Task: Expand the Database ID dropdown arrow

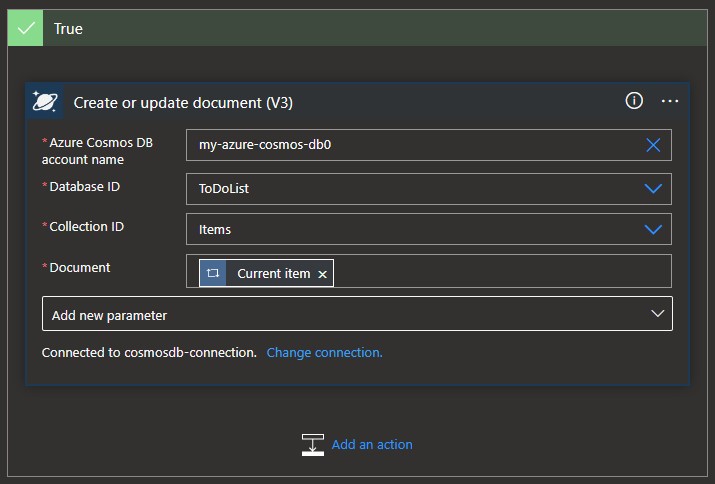Action: 653,188
